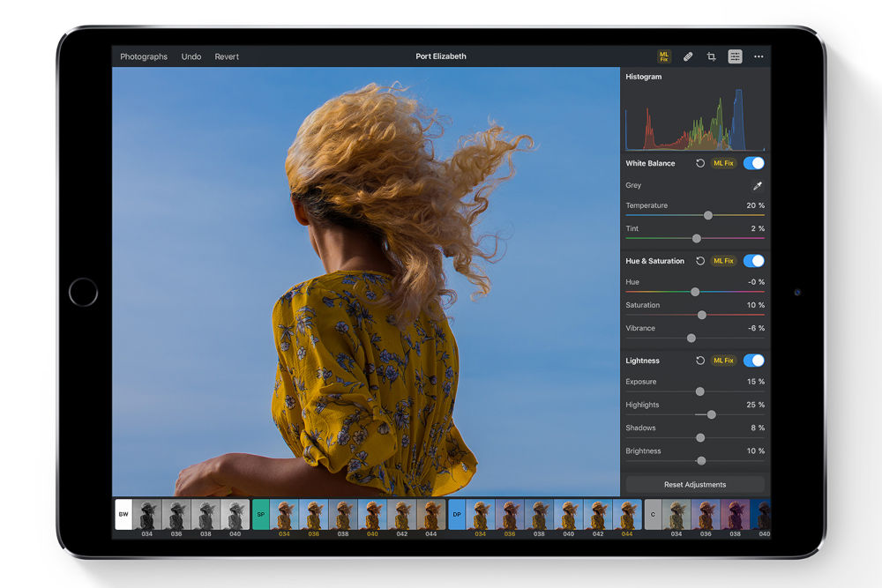Click the Temperature slider handle
882x588 pixels.
(x=708, y=215)
